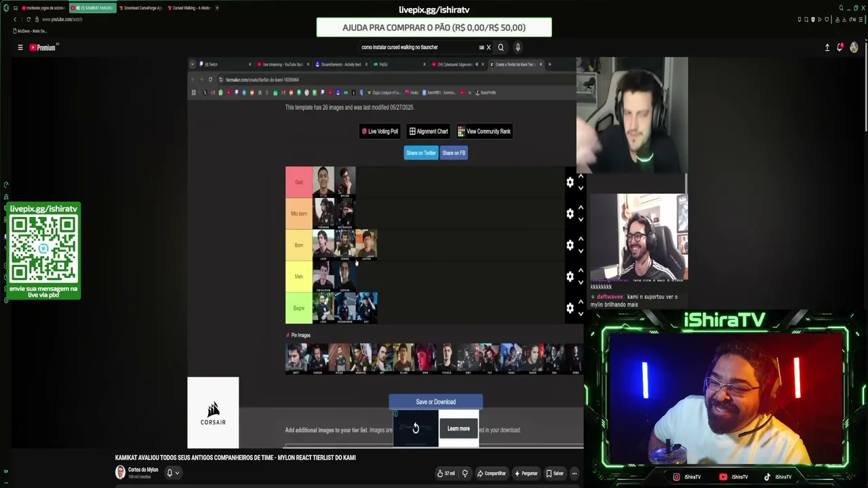Open on-screen keyboard in search box

point(481,47)
